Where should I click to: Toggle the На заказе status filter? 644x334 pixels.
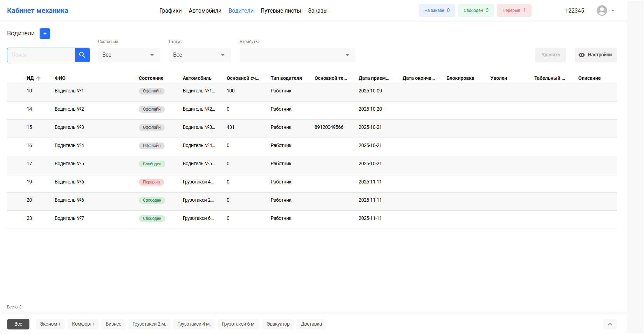(x=437, y=11)
